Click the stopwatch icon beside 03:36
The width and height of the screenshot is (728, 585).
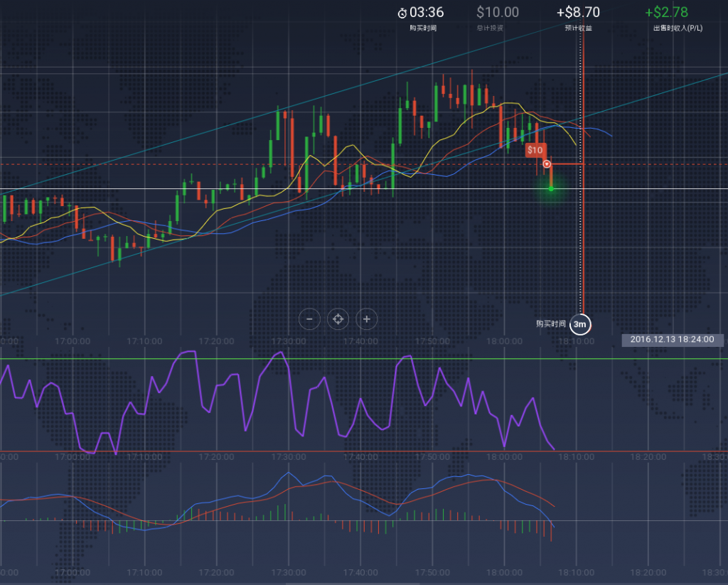(402, 13)
